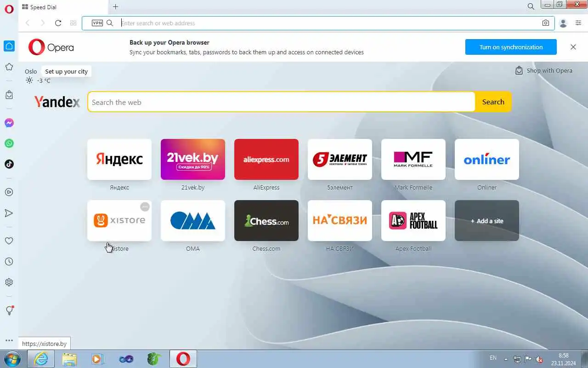Open Settings gear icon in sidebar
The image size is (588, 368).
click(9, 282)
